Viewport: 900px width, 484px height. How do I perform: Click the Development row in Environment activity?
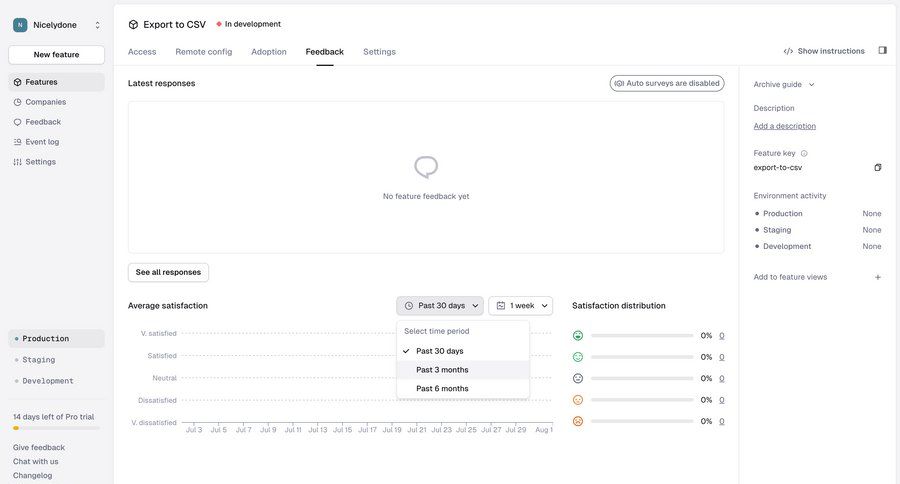817,246
